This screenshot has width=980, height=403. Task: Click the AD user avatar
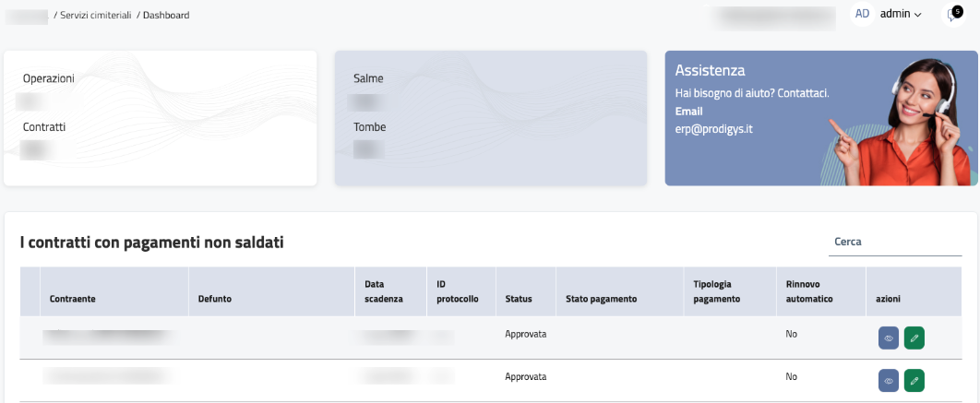(x=862, y=14)
